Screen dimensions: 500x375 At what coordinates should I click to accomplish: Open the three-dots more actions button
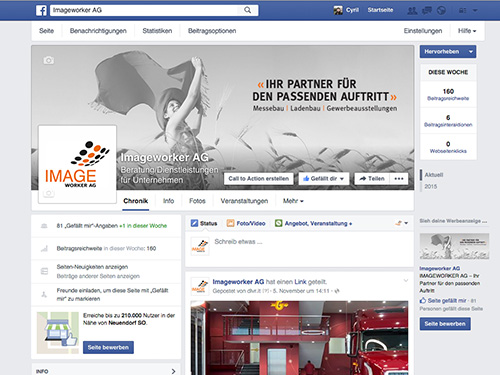tap(399, 179)
